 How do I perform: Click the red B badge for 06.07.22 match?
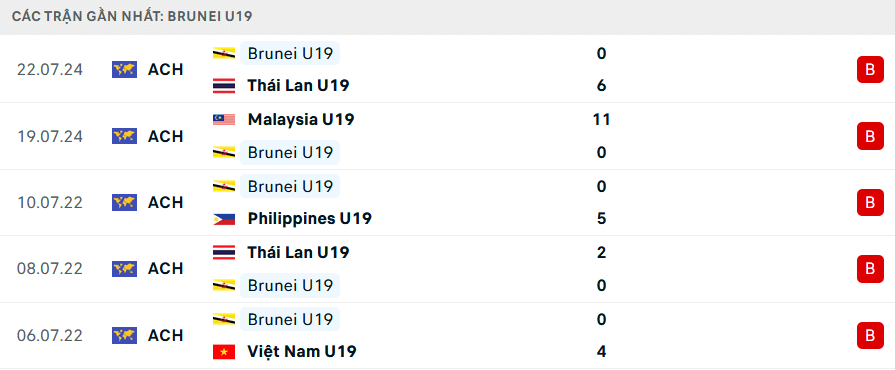coord(870,335)
